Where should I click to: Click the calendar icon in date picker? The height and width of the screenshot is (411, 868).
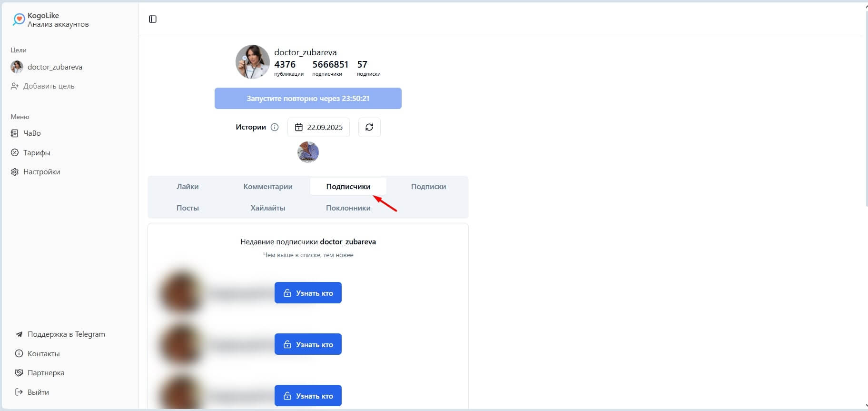tap(299, 127)
